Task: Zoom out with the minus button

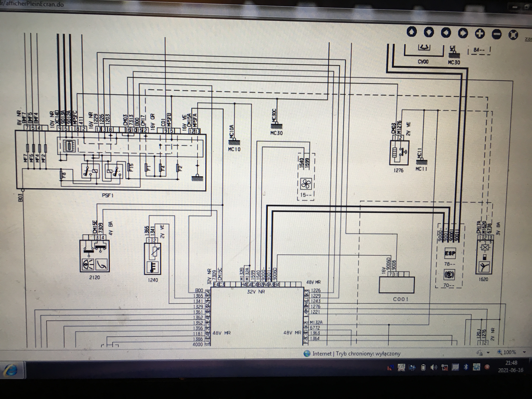Action: coord(496,34)
